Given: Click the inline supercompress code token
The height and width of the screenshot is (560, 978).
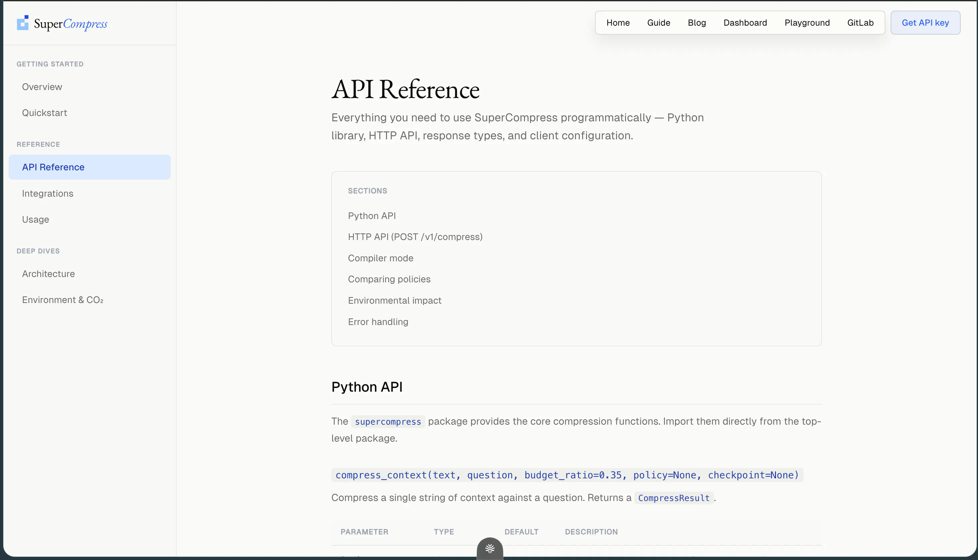Looking at the screenshot, I should (388, 422).
